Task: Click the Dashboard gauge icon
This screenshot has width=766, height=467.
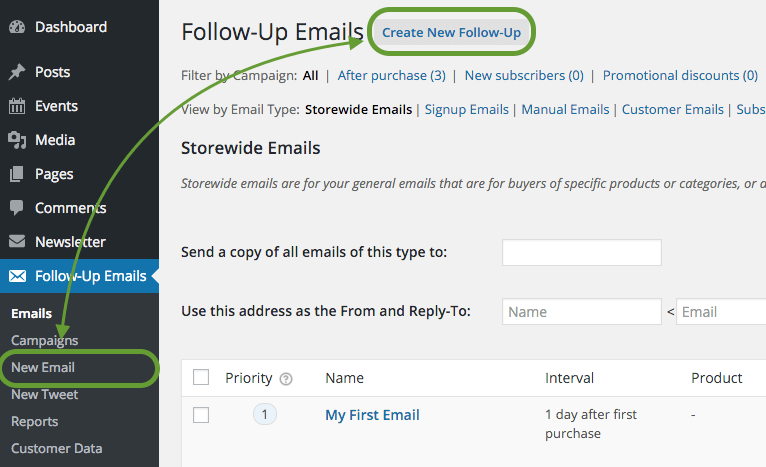Action: coord(16,27)
